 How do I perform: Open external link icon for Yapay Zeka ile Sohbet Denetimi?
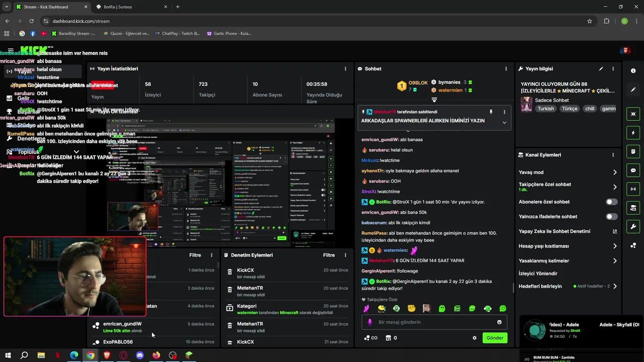614,232
